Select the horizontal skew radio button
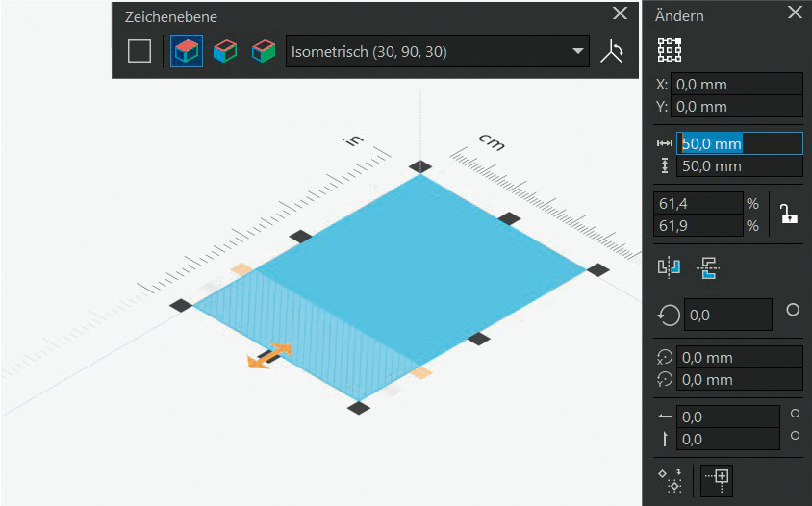Viewport: 812px width, 506px height. click(x=794, y=415)
